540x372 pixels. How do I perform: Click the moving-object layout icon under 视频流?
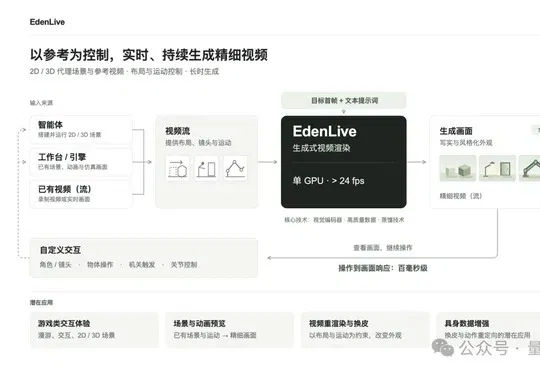coord(178,168)
